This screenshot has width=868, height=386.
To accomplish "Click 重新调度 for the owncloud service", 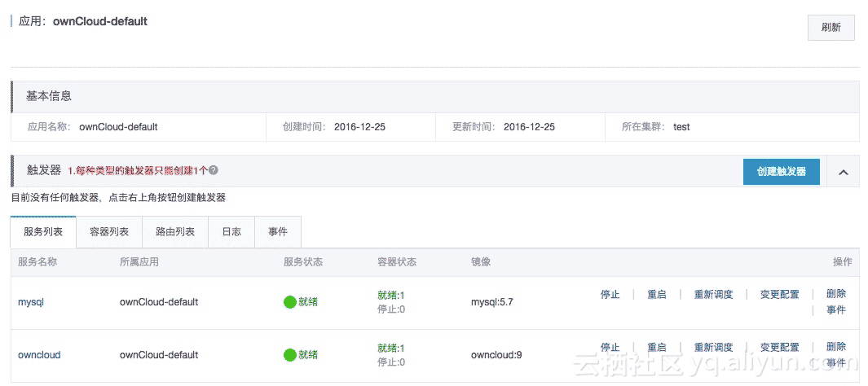I will pyautogui.click(x=714, y=347).
